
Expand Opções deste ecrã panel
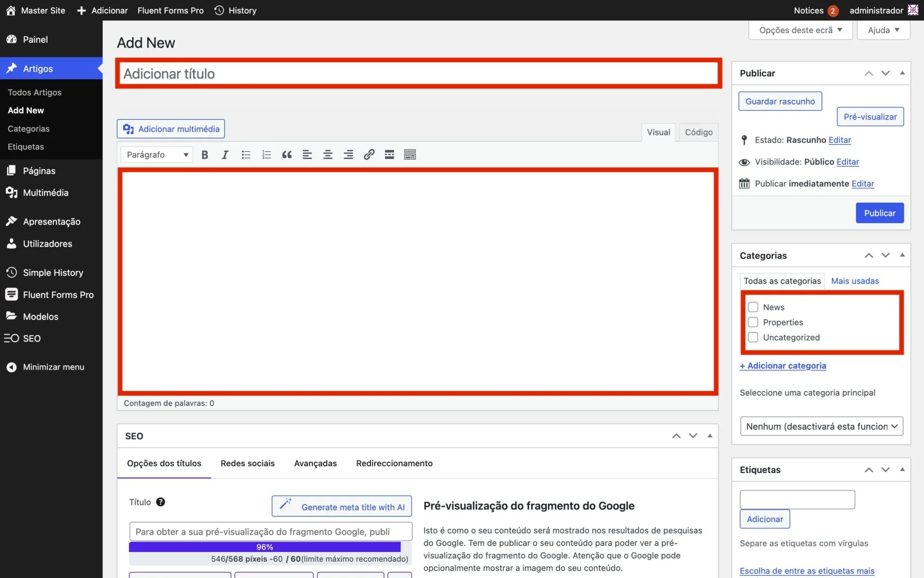tap(800, 30)
